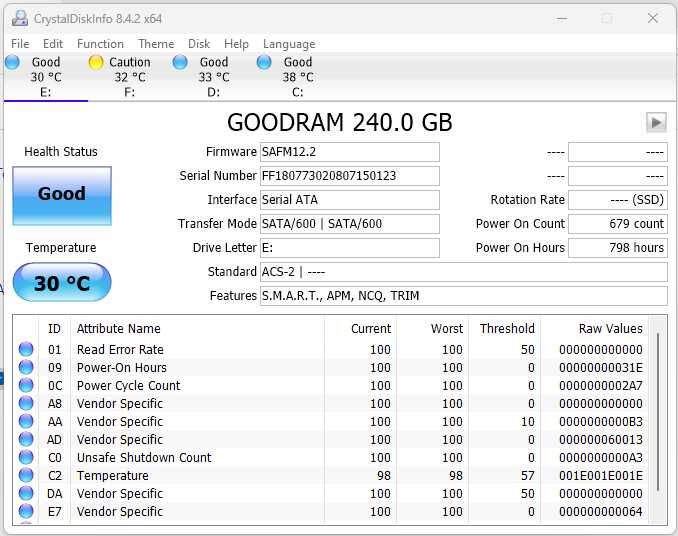Select the Power Cycle Count attribute name
Image resolution: width=678 pixels, height=536 pixels.
click(x=128, y=385)
